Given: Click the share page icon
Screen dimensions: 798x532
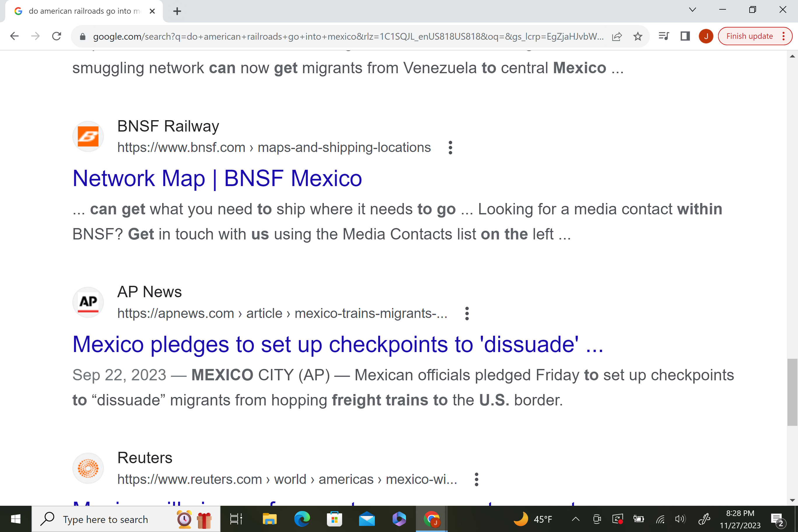Looking at the screenshot, I should point(617,36).
